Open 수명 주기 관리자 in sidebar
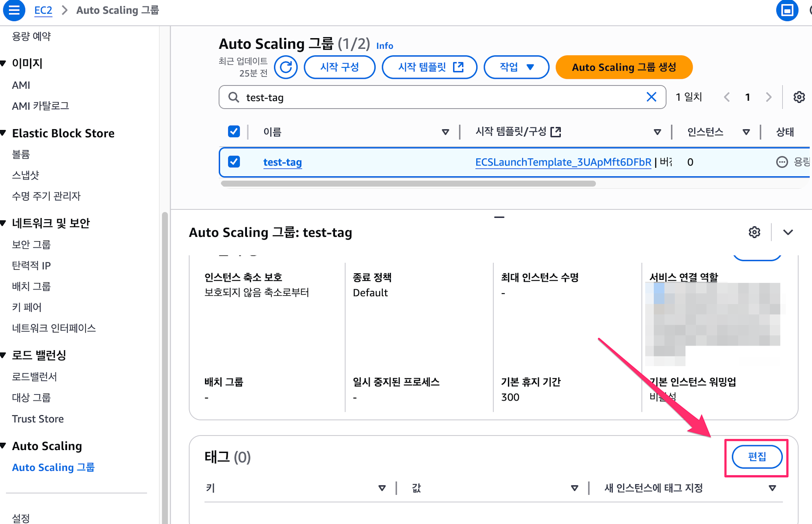The height and width of the screenshot is (524, 812). (46, 196)
